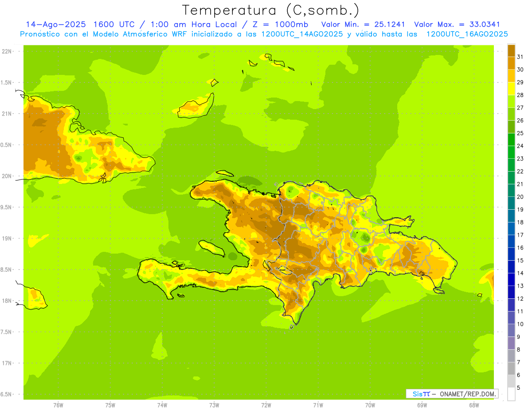This screenshot has width=532, height=411.
Task: Click the legend scale value 12
Action: (x=520, y=298)
